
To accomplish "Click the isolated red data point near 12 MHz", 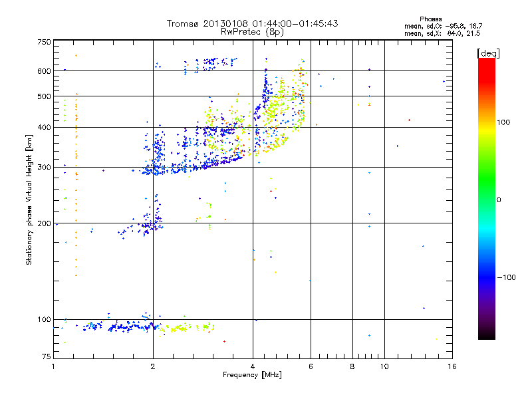I will tap(410, 120).
